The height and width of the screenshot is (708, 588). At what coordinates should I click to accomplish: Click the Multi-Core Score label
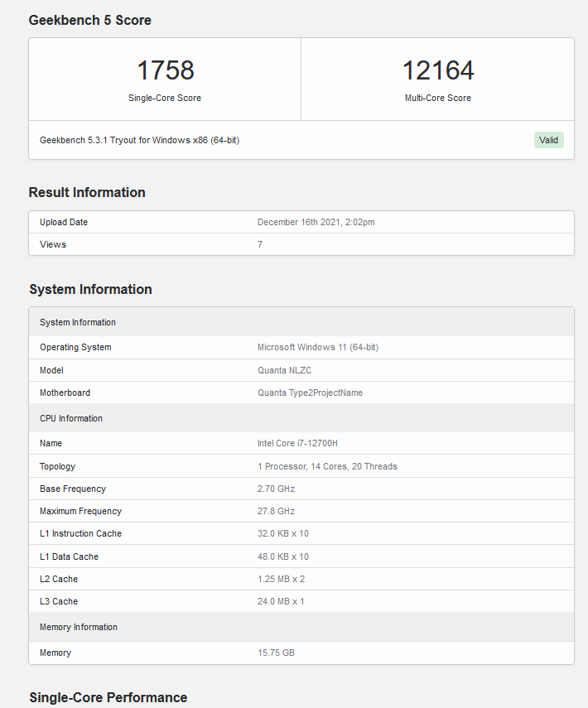click(438, 98)
